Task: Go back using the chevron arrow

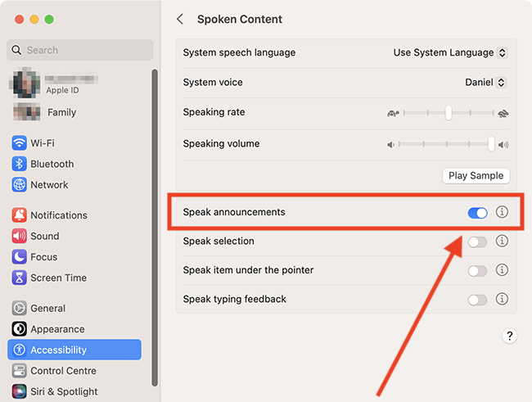Action: pyautogui.click(x=180, y=19)
